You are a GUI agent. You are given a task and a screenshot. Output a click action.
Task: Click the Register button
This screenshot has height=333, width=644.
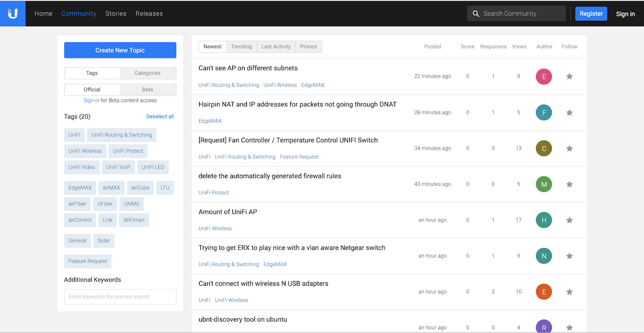[x=591, y=13]
